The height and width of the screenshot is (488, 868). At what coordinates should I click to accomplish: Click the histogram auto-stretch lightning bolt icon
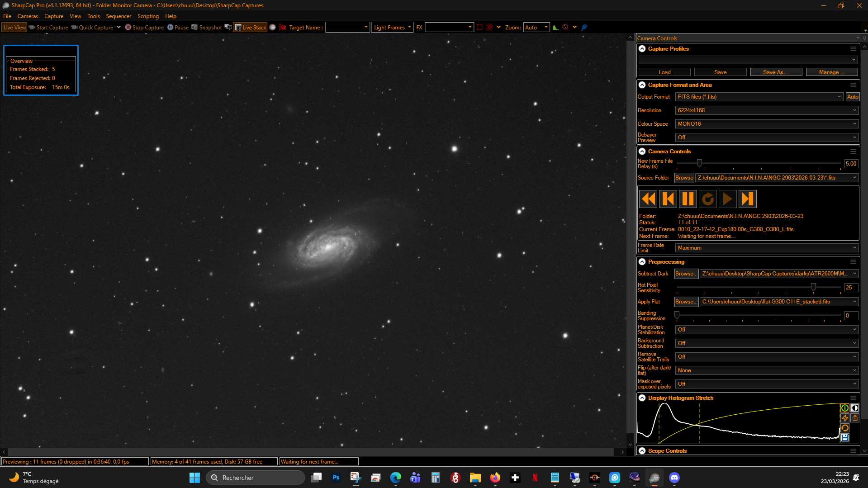point(844,418)
